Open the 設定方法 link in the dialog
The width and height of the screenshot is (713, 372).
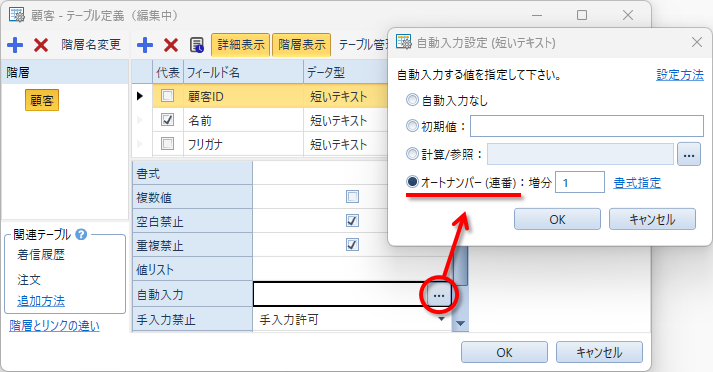point(680,75)
